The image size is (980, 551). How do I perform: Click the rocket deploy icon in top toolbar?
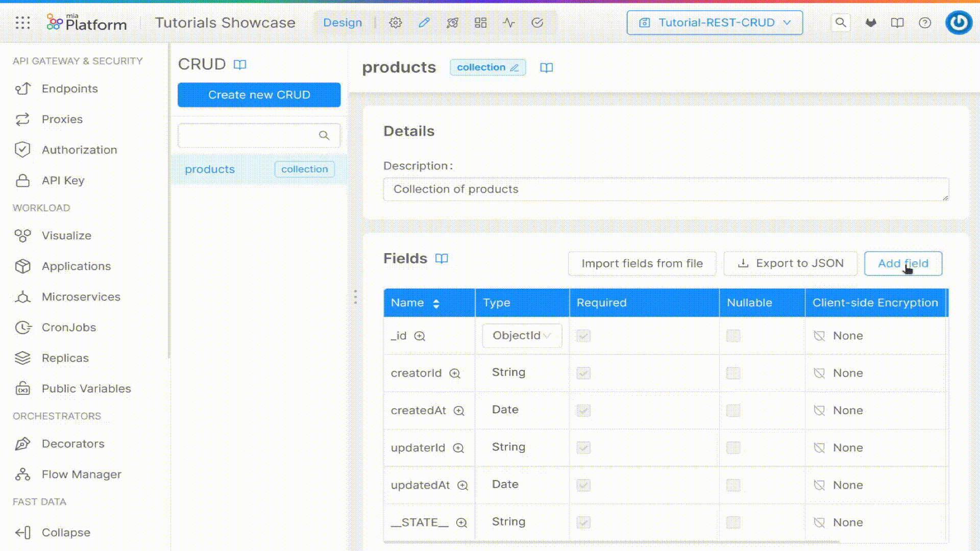[452, 22]
